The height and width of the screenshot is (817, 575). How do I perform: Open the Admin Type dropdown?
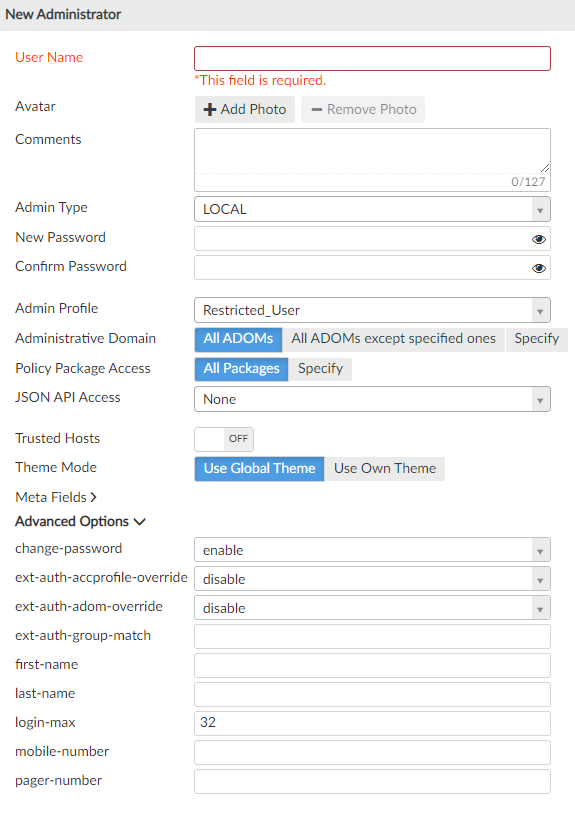tap(372, 209)
